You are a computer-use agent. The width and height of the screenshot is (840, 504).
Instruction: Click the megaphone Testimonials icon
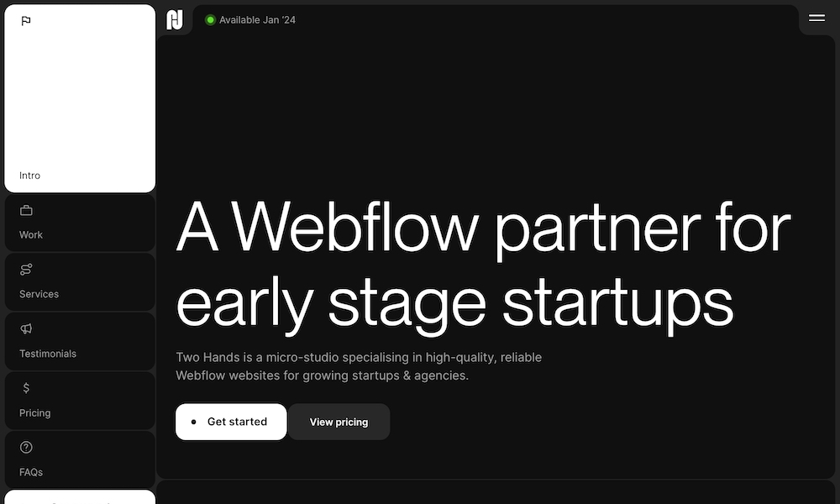click(x=26, y=329)
